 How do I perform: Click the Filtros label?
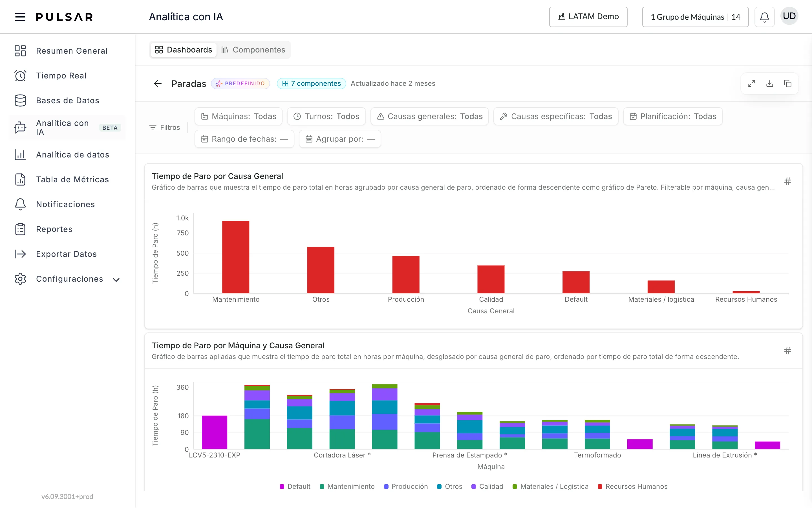165,128
